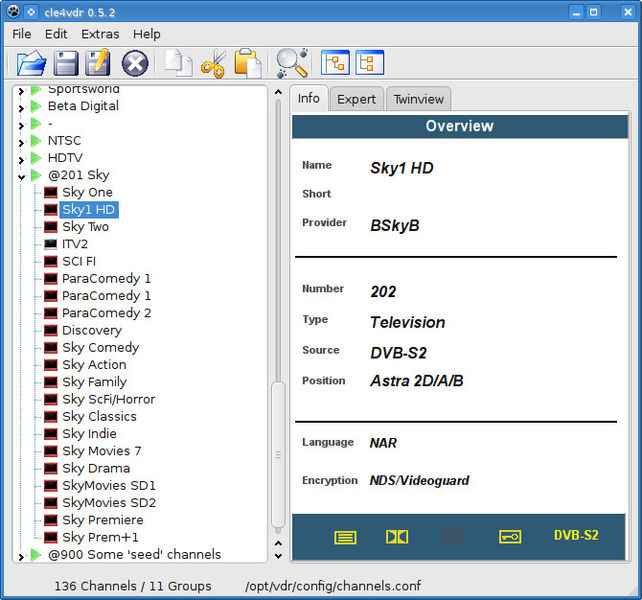642x600 pixels.
Task: Click the Dolby audio indicator icon
Action: coord(397,537)
